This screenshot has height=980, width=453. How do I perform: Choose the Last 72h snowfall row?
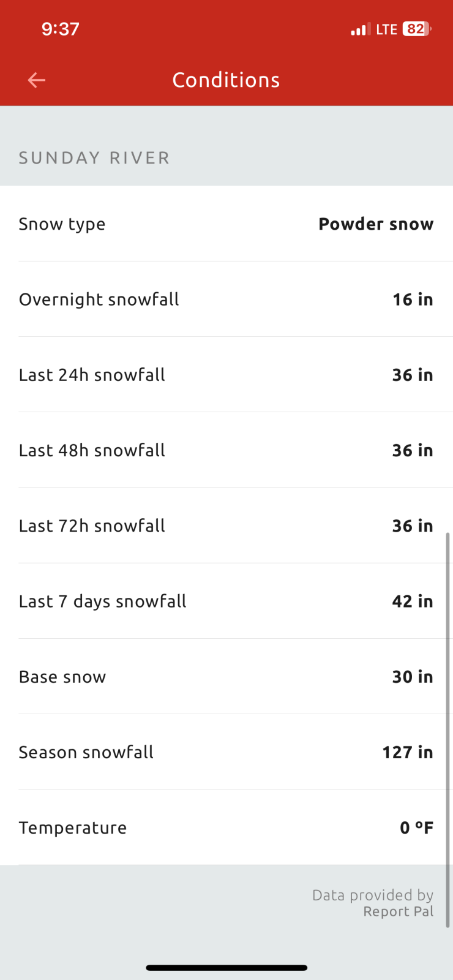point(226,526)
